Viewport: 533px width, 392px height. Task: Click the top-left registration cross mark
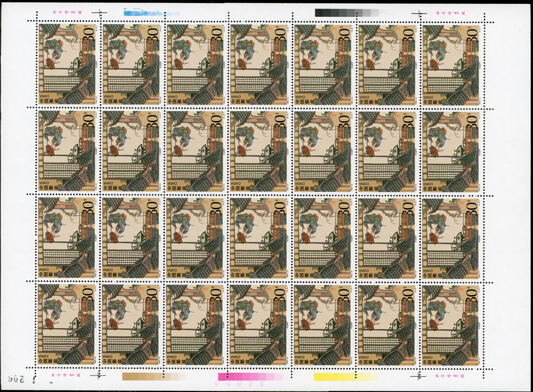pyautogui.click(x=100, y=11)
